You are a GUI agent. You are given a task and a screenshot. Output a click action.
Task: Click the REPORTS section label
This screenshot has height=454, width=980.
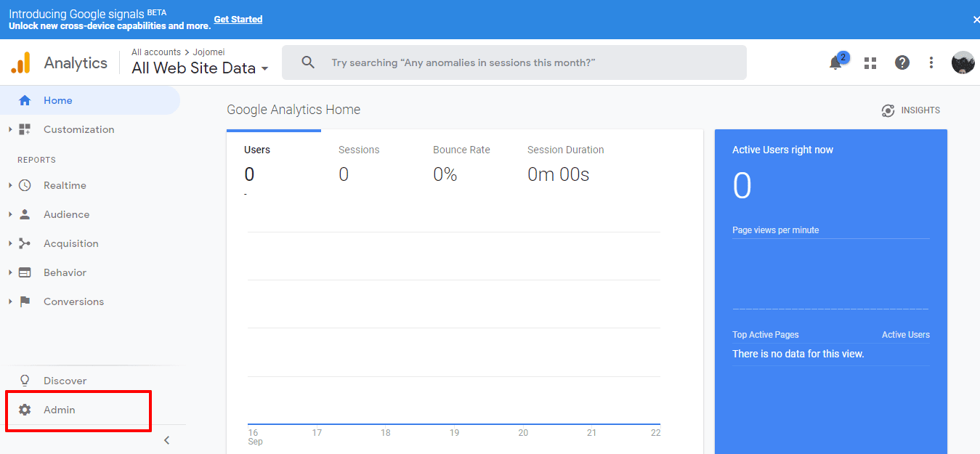tap(36, 160)
